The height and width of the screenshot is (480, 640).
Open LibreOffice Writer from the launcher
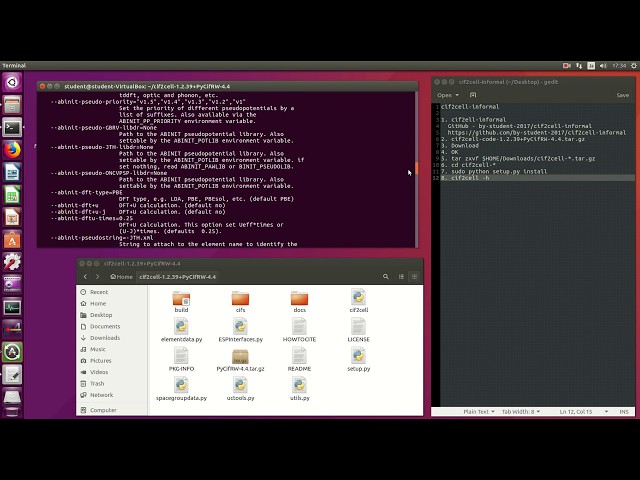pos(12,173)
